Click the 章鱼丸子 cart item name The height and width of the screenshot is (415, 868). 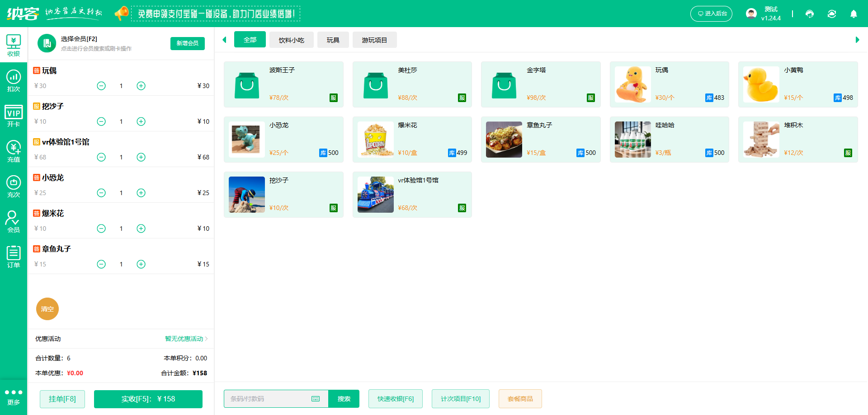57,249
